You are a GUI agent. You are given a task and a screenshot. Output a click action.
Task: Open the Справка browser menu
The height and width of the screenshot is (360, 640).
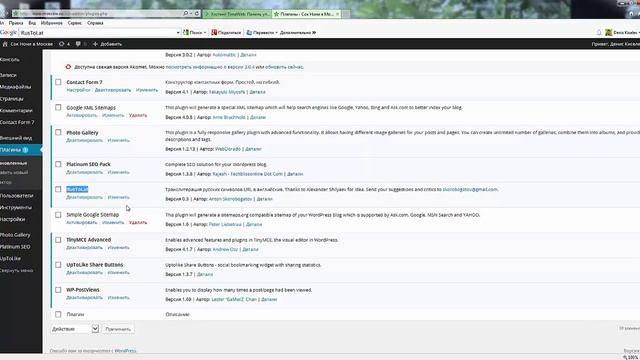coord(95,23)
